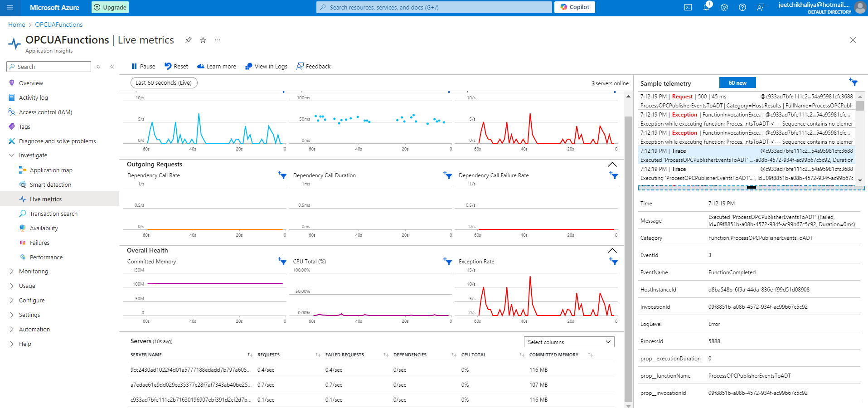Expand the Settings section
This screenshot has width=868, height=408.
(x=12, y=315)
